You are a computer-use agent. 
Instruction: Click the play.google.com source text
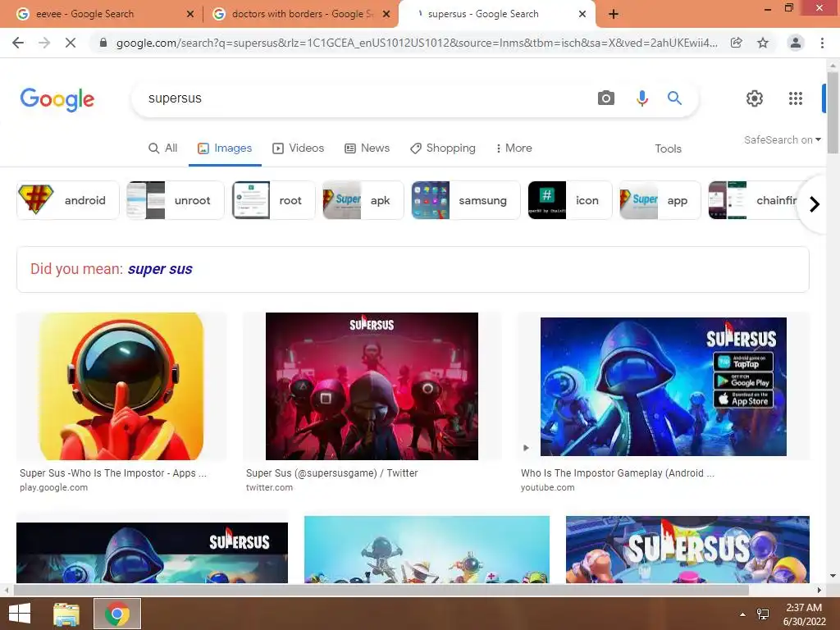[53, 487]
